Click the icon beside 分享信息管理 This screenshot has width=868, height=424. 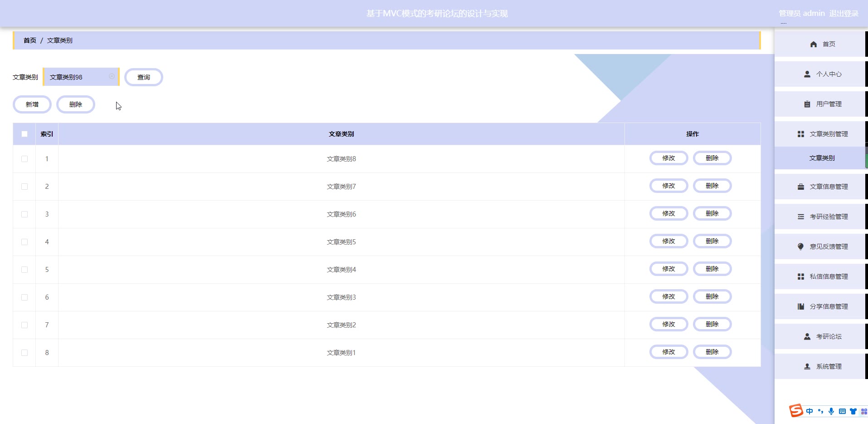coord(800,306)
